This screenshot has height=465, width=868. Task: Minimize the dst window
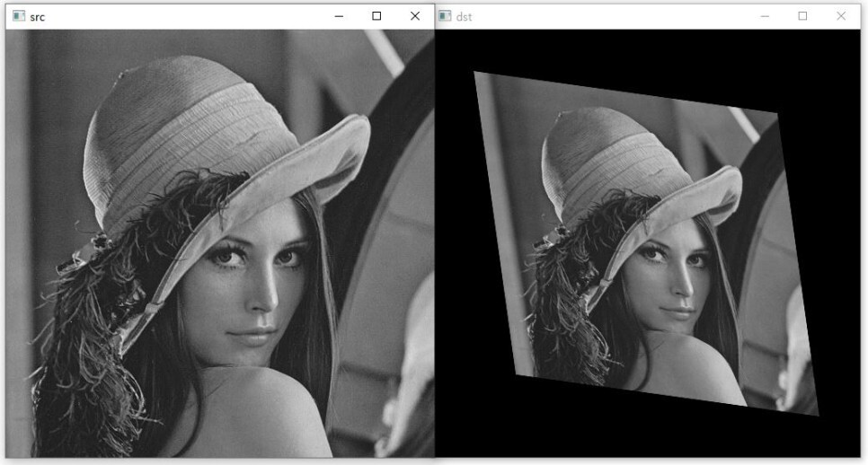[x=765, y=16]
